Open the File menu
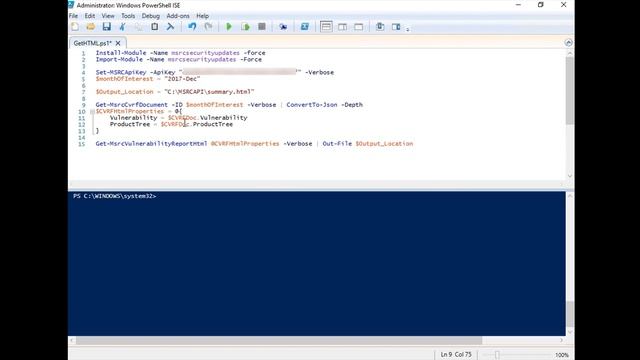Viewport: 640px width, 360px height. tap(73, 16)
